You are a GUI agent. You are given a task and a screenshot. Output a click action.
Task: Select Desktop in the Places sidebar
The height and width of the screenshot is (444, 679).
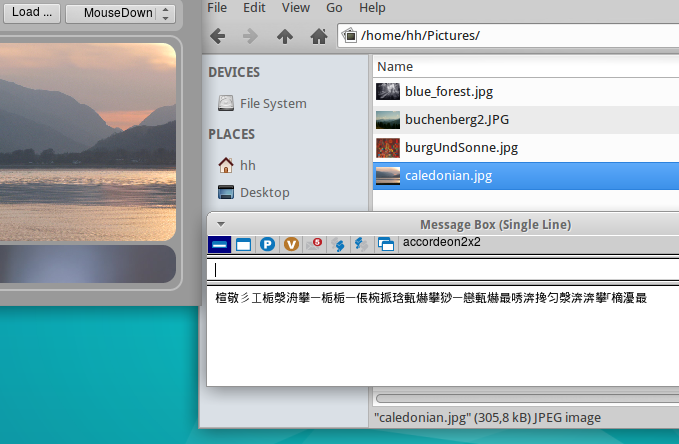[264, 192]
